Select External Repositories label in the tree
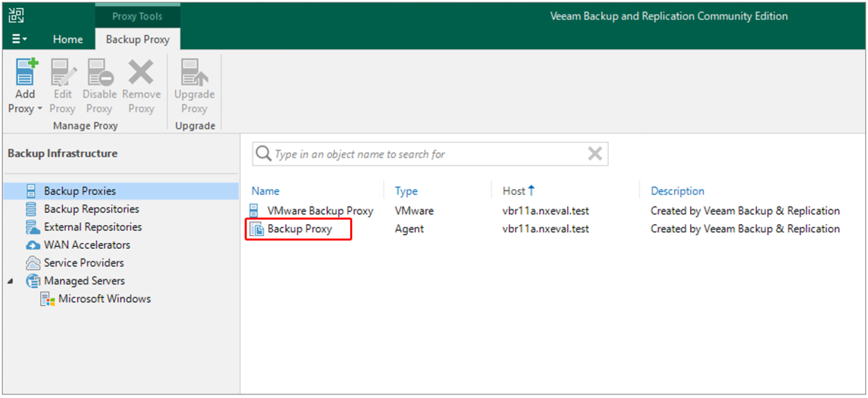This screenshot has width=868, height=398. 93,227
